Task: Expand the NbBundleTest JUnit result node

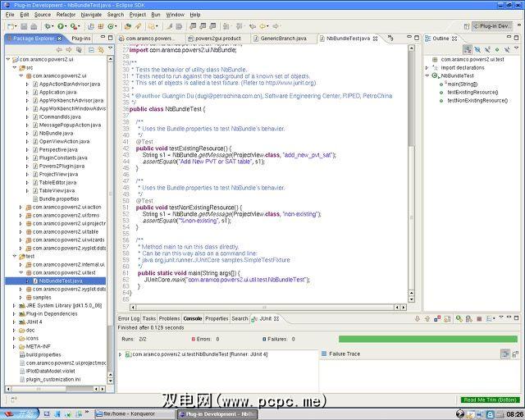Action: click(x=121, y=354)
